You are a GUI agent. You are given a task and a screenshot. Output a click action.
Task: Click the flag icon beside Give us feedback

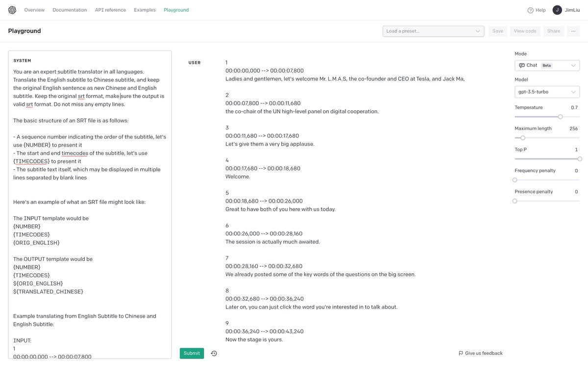coord(461,353)
